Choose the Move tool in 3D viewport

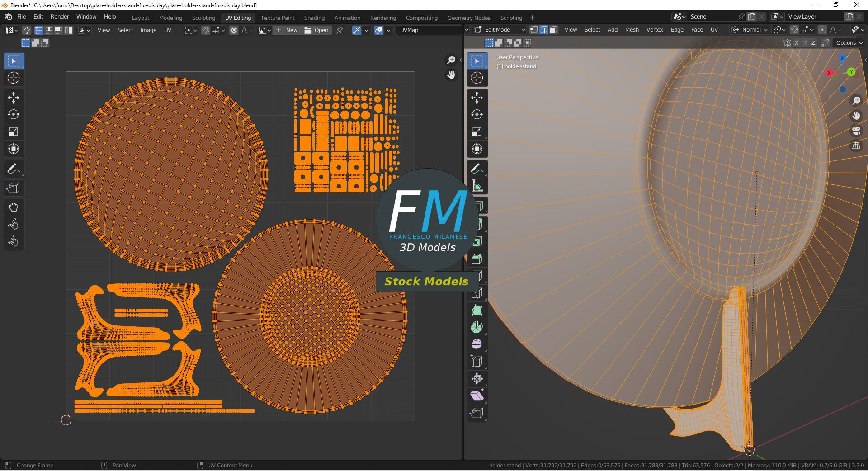477,97
